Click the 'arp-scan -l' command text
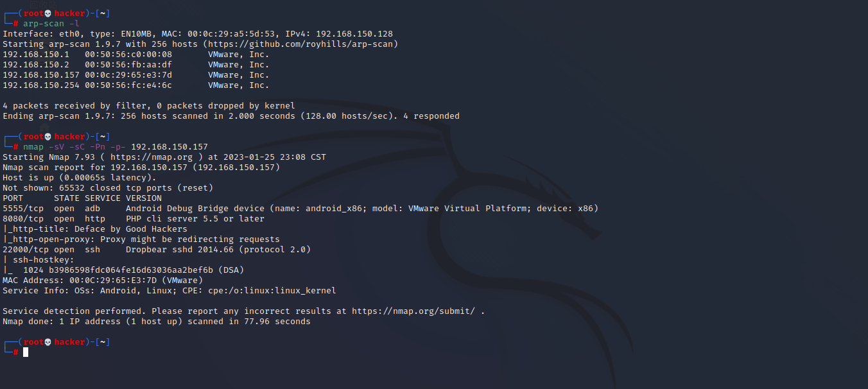 51,24
